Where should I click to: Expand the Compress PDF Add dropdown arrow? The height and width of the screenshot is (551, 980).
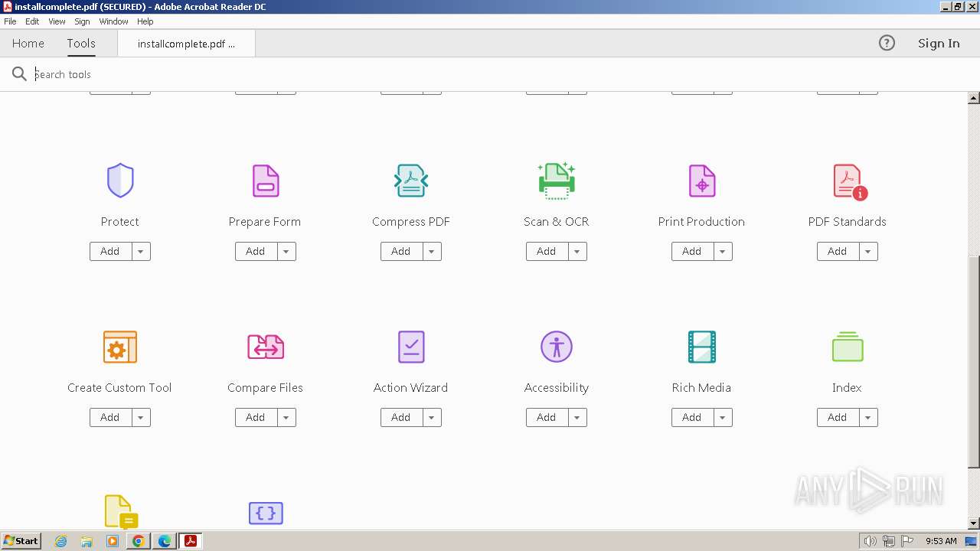point(432,251)
